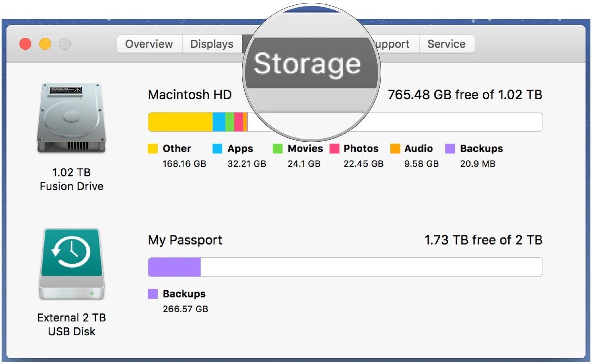Click the Time Machine external disk icon

(x=72, y=263)
